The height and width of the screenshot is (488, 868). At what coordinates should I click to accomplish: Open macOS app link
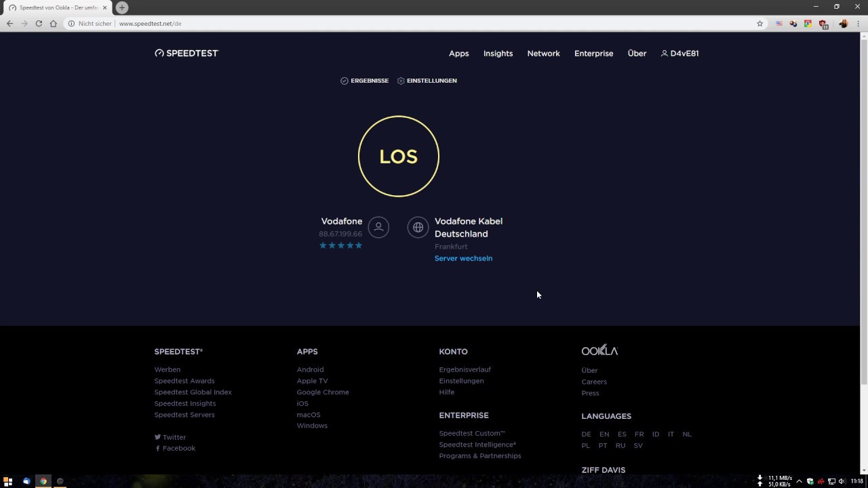(309, 415)
